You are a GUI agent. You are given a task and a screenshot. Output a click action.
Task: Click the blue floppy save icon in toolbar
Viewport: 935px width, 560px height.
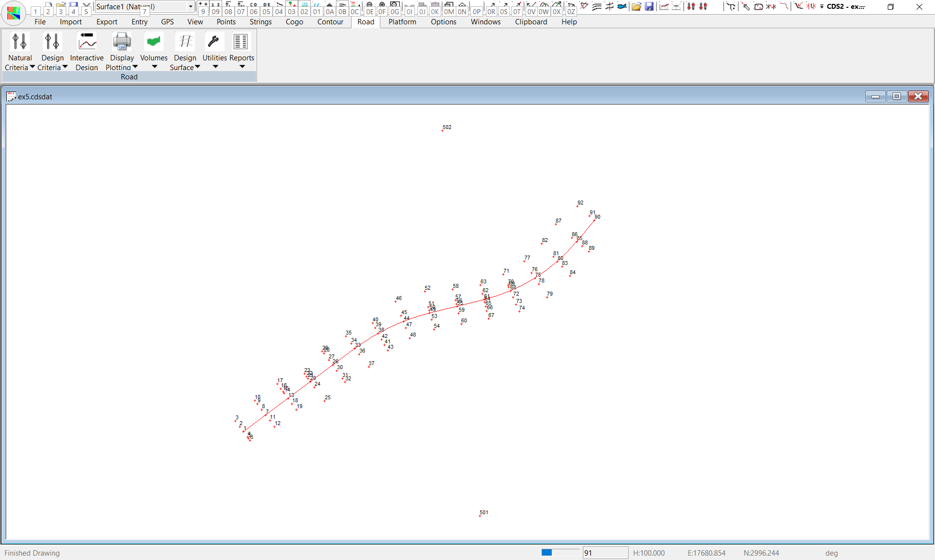[x=649, y=6]
